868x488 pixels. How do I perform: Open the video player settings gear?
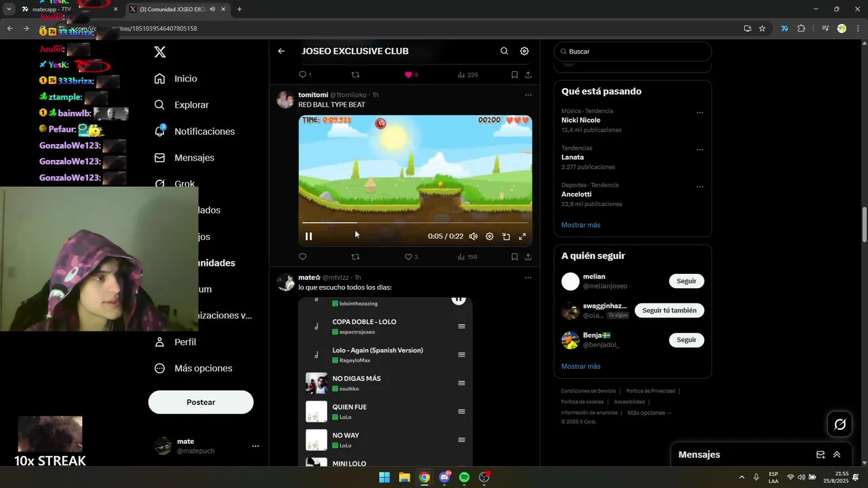coord(490,237)
